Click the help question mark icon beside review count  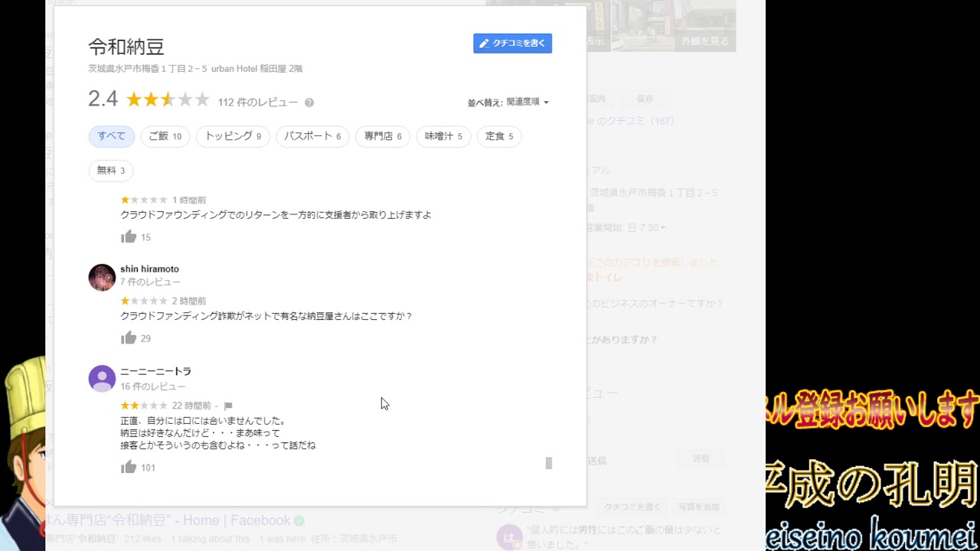tap(309, 103)
